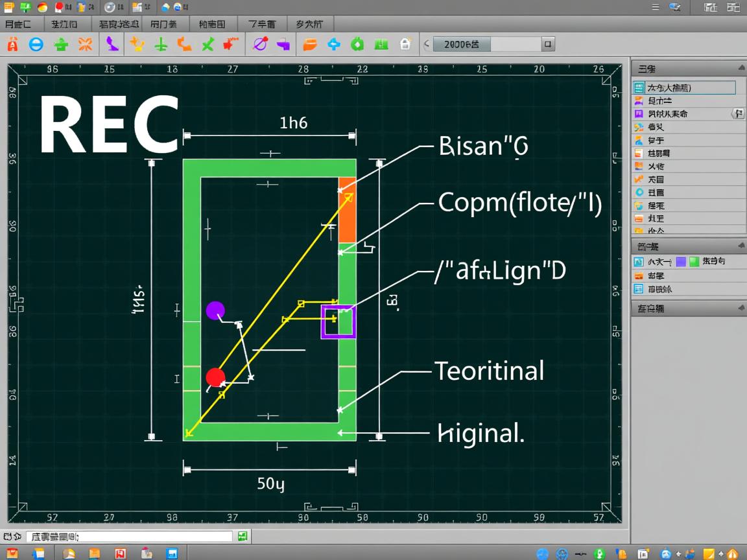Viewport: 747px width, 560px height.
Task: Collapse the top right panel section
Action: coord(741,68)
